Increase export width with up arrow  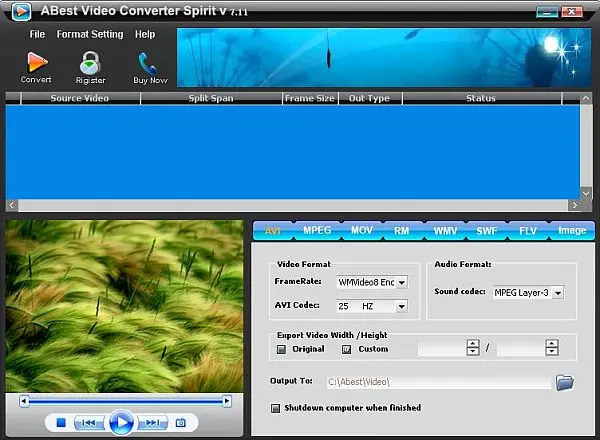click(x=473, y=343)
